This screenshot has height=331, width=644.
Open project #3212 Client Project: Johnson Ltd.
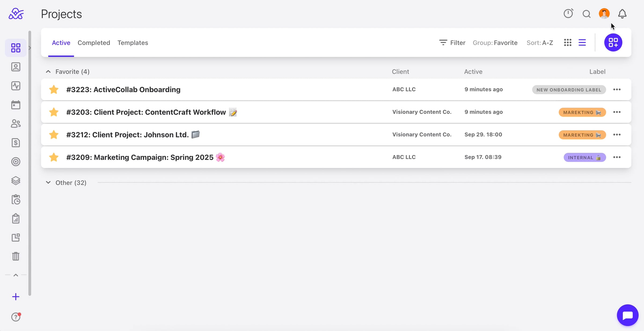127,135
